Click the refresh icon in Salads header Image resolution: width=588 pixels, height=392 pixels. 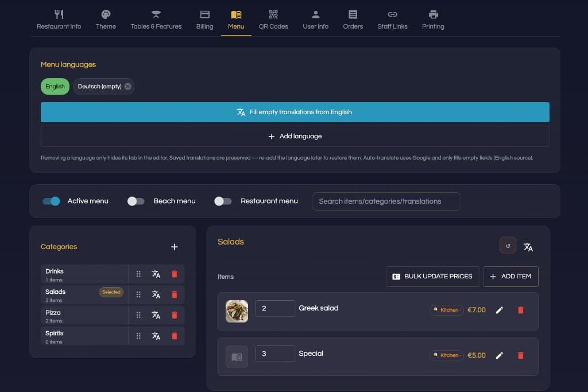pos(508,246)
